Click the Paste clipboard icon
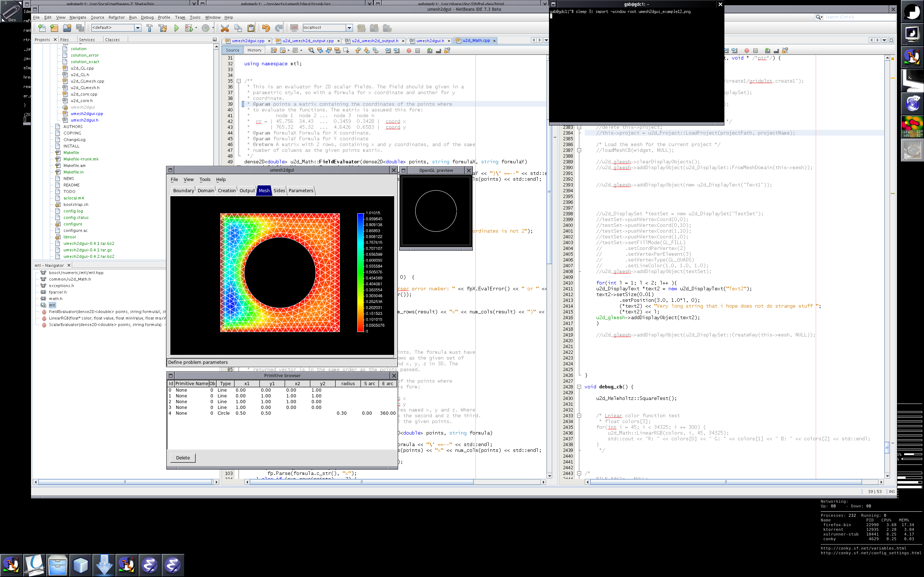The height and width of the screenshot is (577, 924). click(x=251, y=28)
